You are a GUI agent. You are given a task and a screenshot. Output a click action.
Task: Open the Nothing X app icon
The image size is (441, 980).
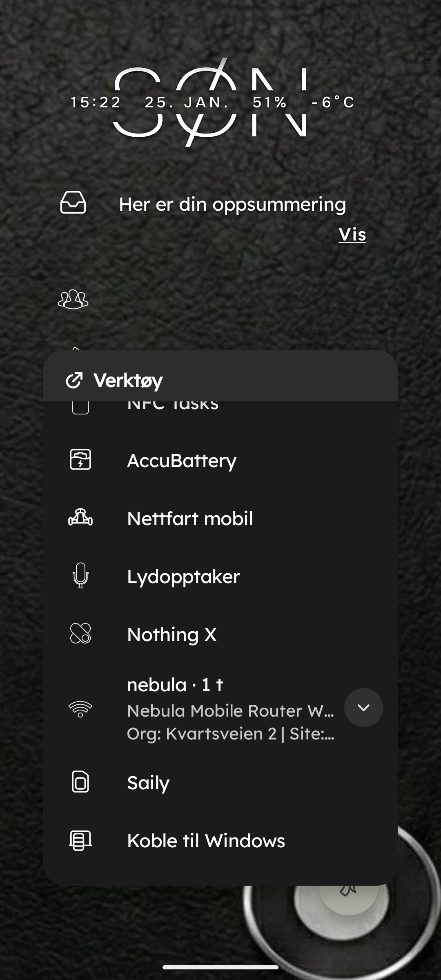click(x=80, y=634)
